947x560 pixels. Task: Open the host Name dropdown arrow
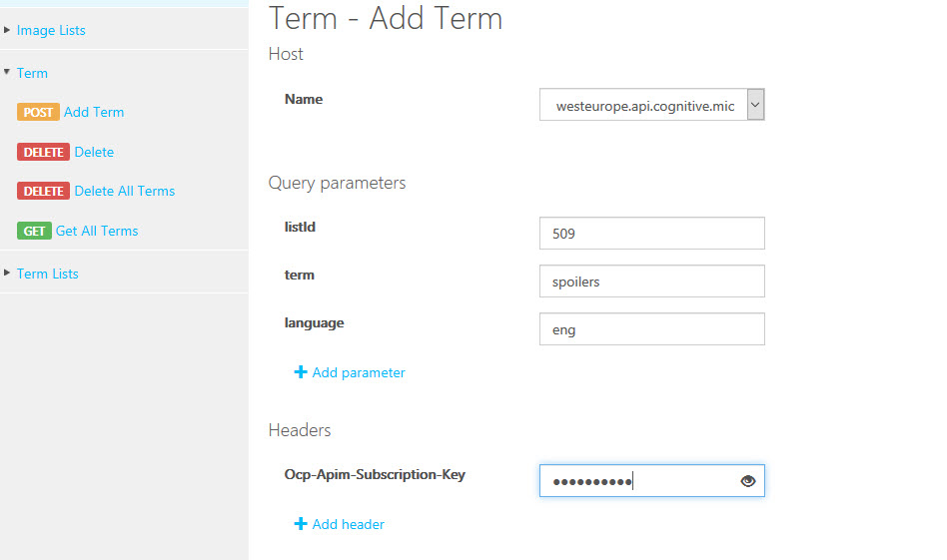[x=755, y=105]
